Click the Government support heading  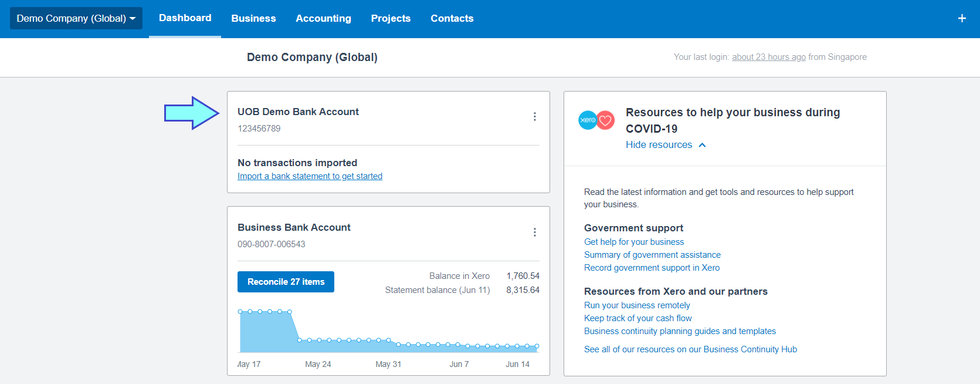pyautogui.click(x=633, y=228)
